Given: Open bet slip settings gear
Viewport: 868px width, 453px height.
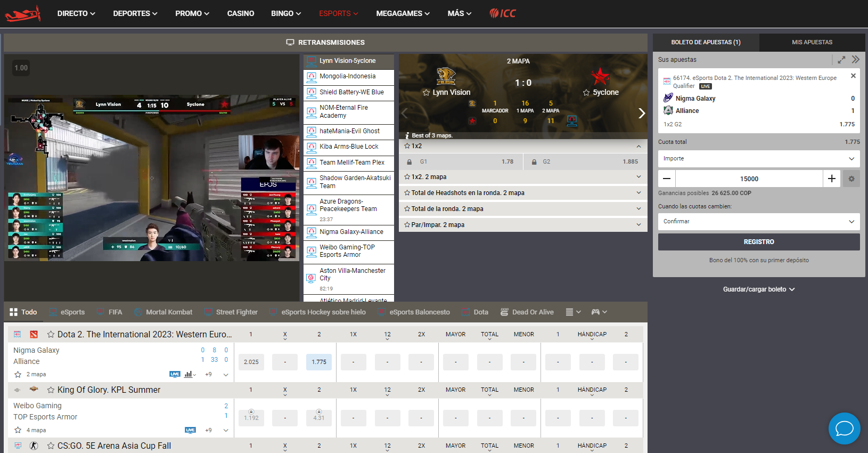Looking at the screenshot, I should (851, 179).
